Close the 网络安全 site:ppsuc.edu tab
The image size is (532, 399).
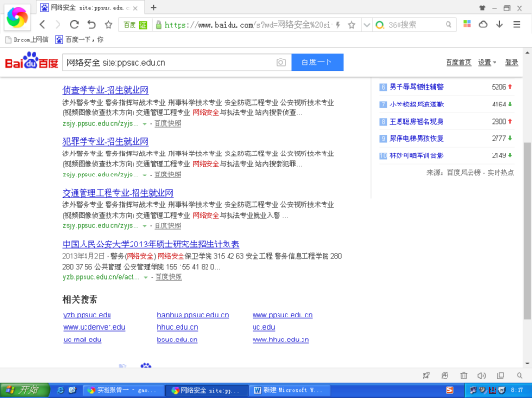135,8
